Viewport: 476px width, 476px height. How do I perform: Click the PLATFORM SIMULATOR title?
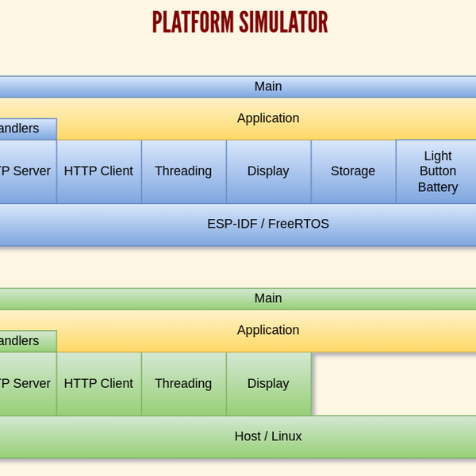(x=240, y=22)
